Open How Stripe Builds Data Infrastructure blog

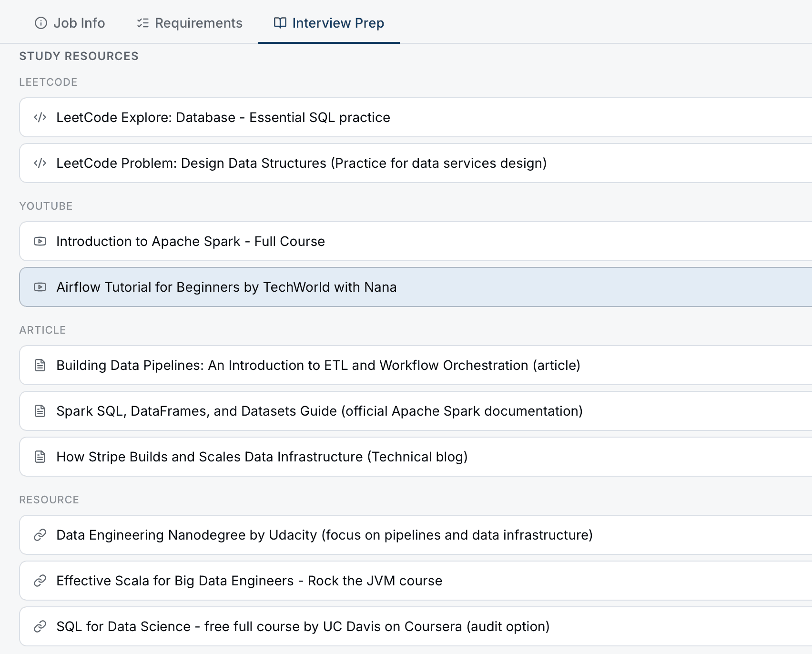[x=262, y=457]
